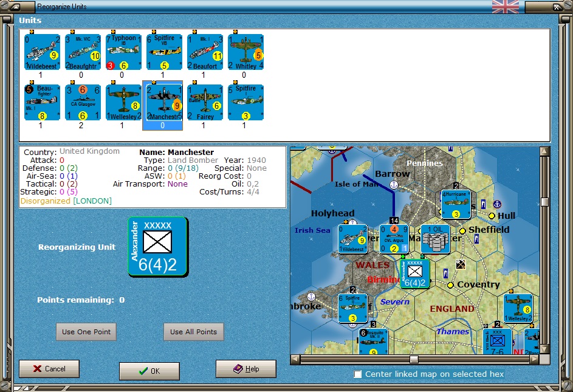
Task: Select the CVL Argus carrier on the map
Action: (x=394, y=239)
